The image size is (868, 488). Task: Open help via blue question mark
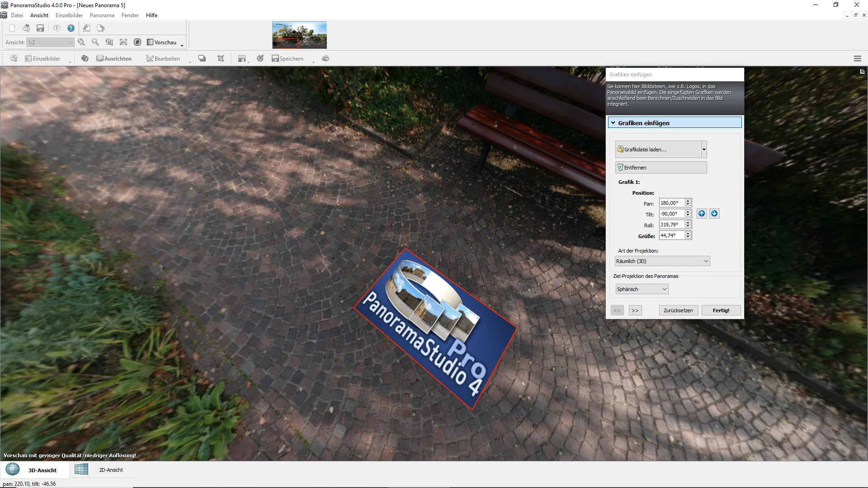point(71,28)
